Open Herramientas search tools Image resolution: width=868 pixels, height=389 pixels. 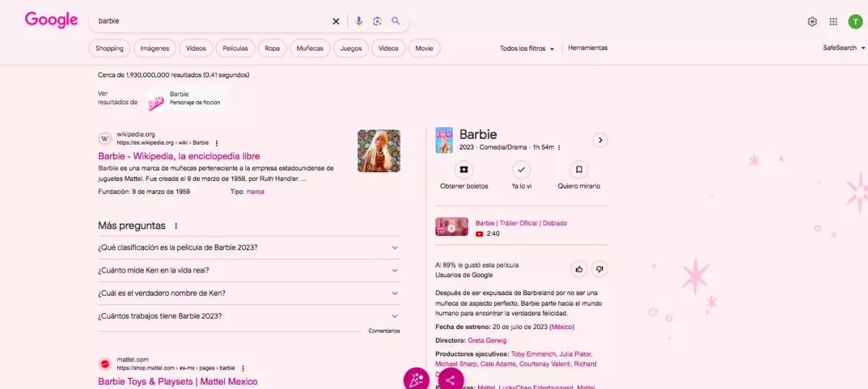point(588,48)
